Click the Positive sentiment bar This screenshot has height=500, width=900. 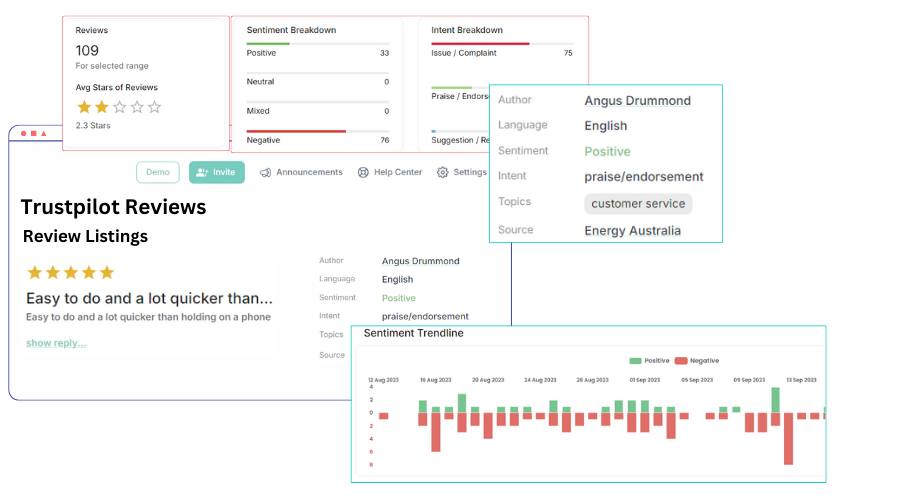318,44
